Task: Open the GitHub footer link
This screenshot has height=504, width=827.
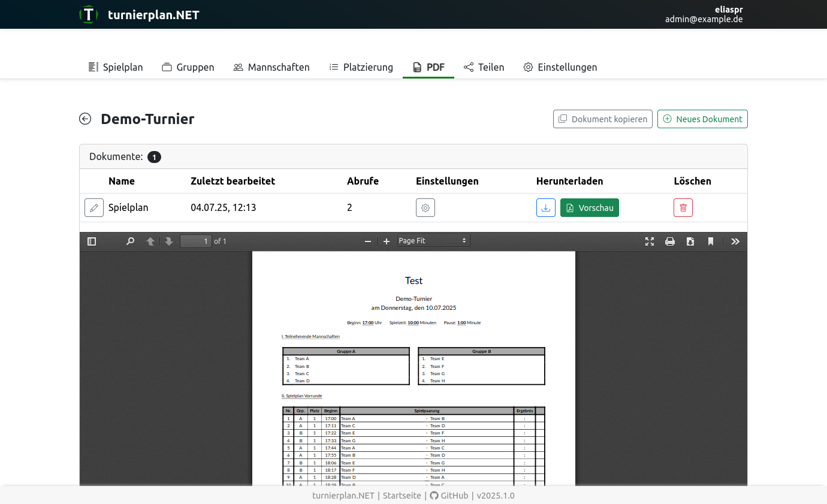Action: (x=449, y=496)
